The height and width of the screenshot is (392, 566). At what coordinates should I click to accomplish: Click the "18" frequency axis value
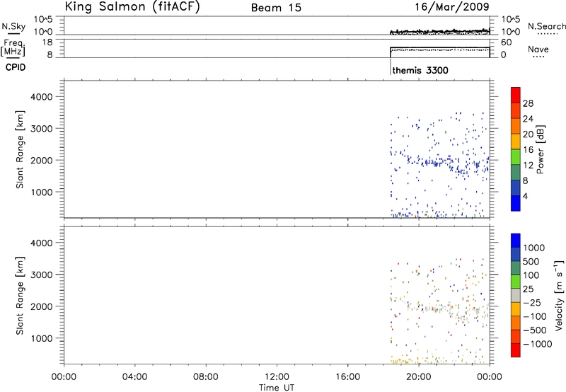pyautogui.click(x=47, y=42)
